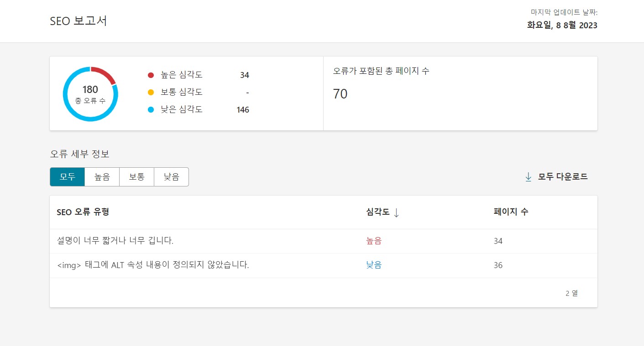Click the download icon beside 모두 다운로드

(x=528, y=176)
